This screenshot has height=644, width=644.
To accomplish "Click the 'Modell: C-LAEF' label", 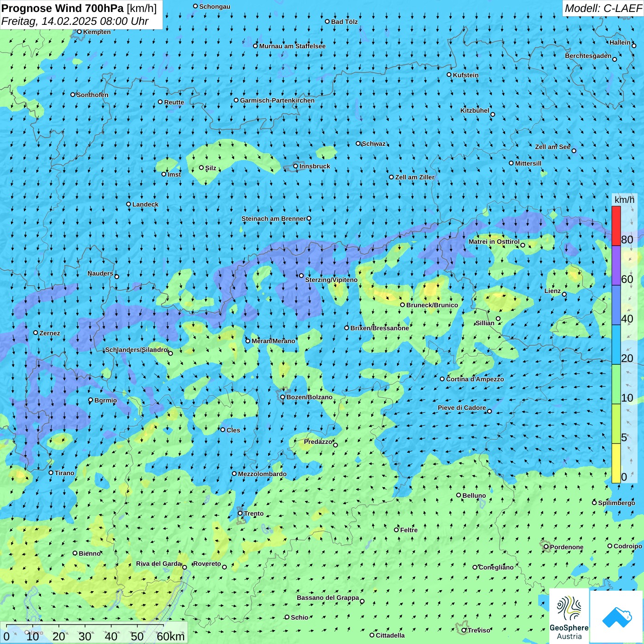I will click(603, 8).
